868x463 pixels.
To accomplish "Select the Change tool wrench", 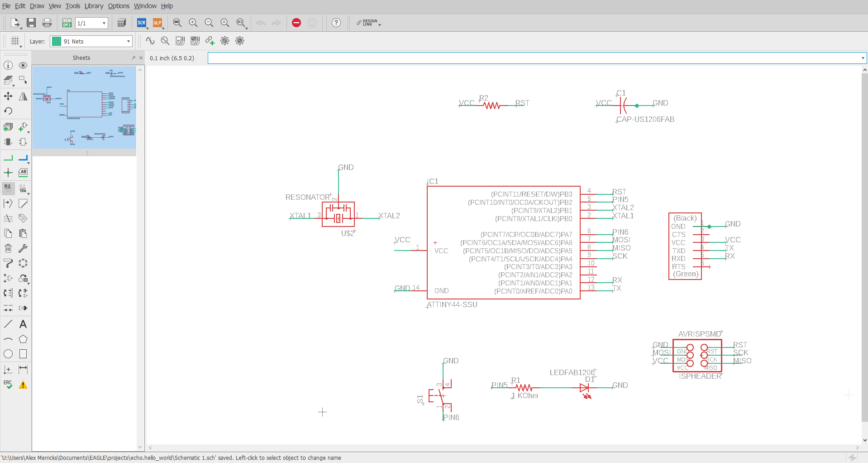I will pos(23,248).
